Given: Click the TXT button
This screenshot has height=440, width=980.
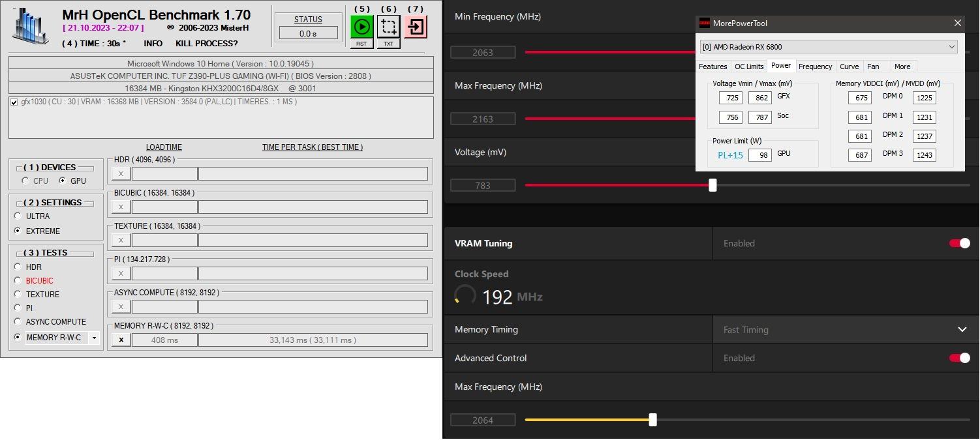Looking at the screenshot, I should [388, 44].
